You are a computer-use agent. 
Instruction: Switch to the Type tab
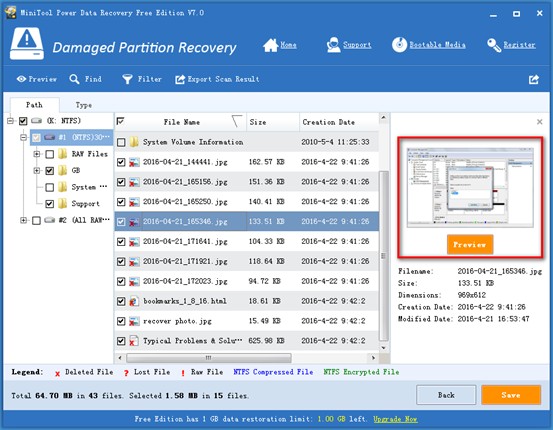(x=84, y=105)
